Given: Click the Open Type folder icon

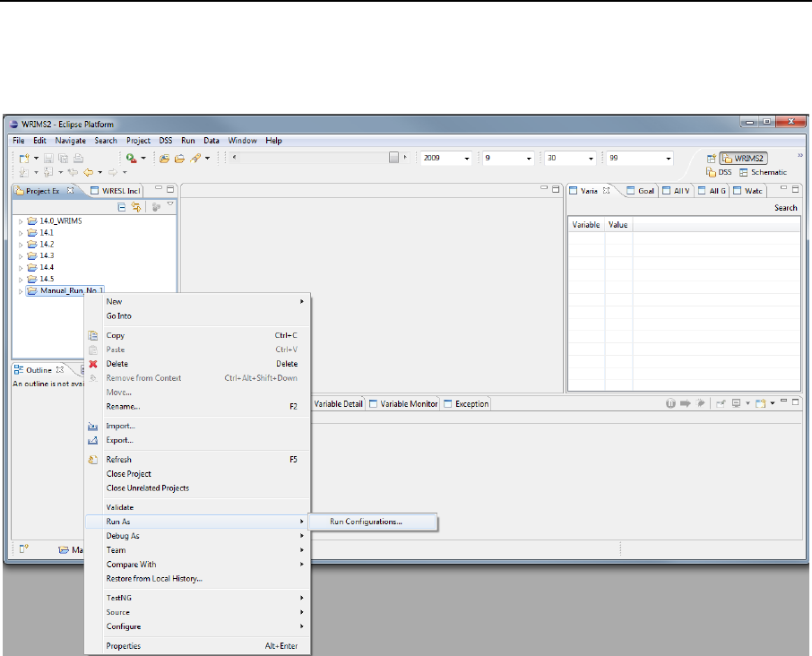Looking at the screenshot, I should [x=165, y=159].
